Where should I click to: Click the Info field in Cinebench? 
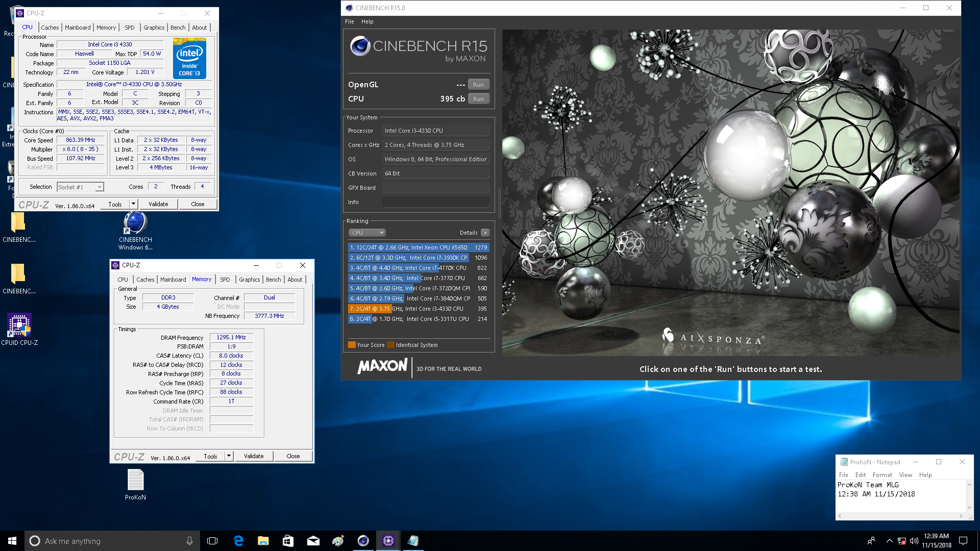(436, 202)
